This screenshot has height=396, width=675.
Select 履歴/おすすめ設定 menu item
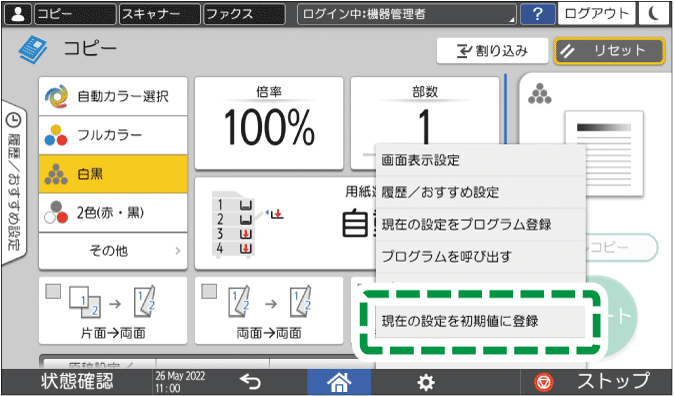[x=480, y=192]
